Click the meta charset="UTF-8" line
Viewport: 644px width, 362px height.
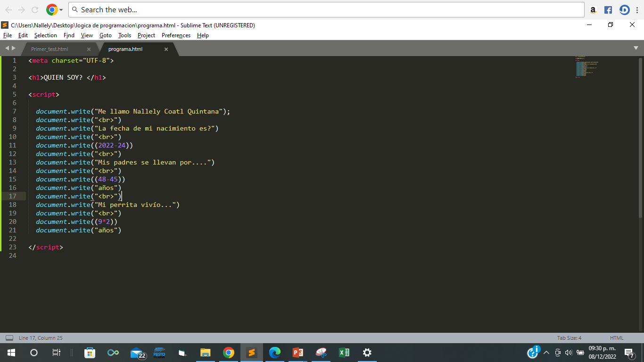click(x=71, y=60)
